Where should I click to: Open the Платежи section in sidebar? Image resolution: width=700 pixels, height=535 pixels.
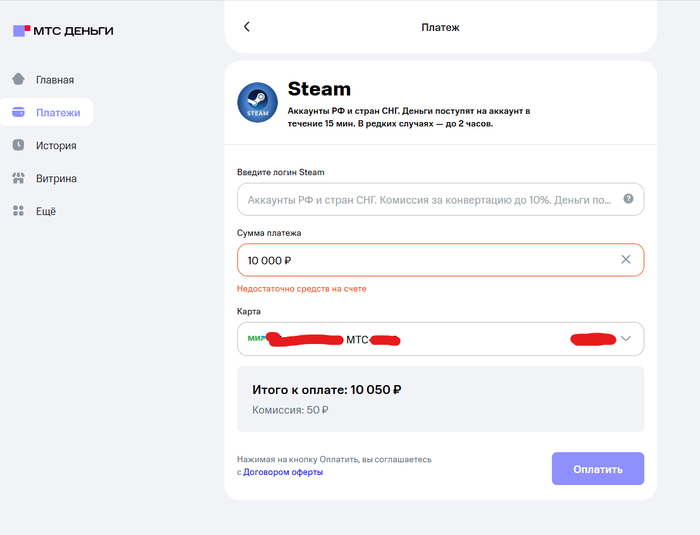[47, 112]
